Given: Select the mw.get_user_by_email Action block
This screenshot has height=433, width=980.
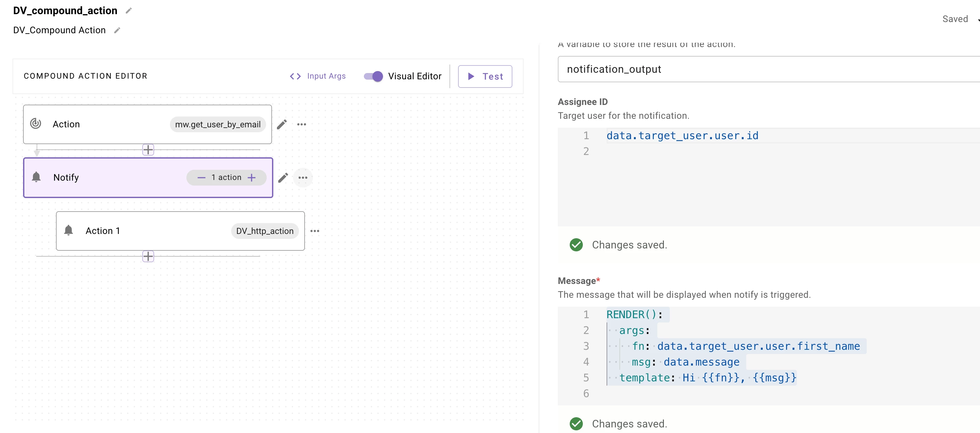Looking at the screenshot, I should coord(114,124).
